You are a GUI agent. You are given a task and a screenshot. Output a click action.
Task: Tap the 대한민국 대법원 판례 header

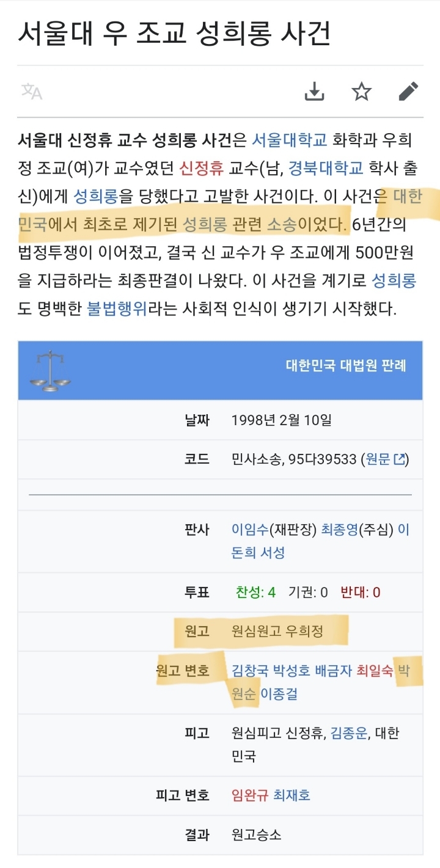pyautogui.click(x=346, y=365)
